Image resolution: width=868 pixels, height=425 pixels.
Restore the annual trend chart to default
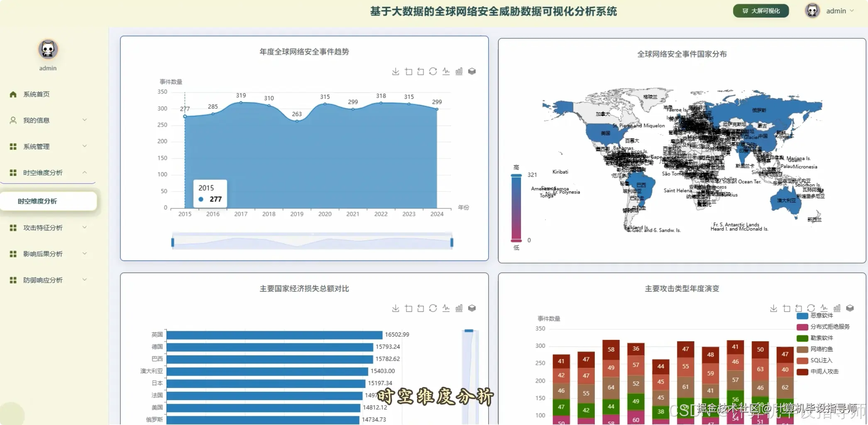tap(433, 71)
